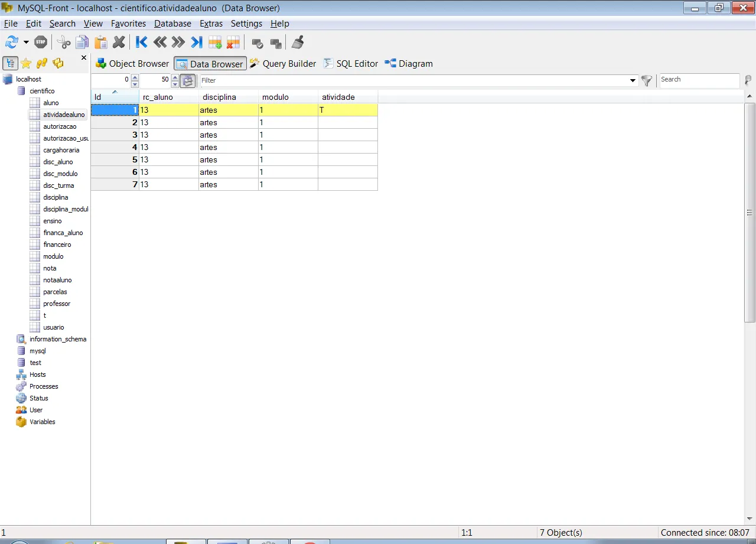Click the Stop query toolbar icon
Screen dimensions: 756x544
(41, 42)
